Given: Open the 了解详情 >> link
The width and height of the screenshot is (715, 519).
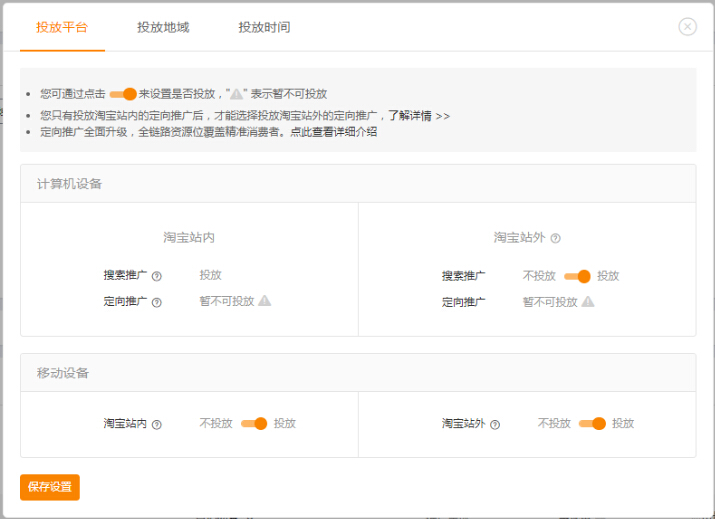Looking at the screenshot, I should (419, 115).
